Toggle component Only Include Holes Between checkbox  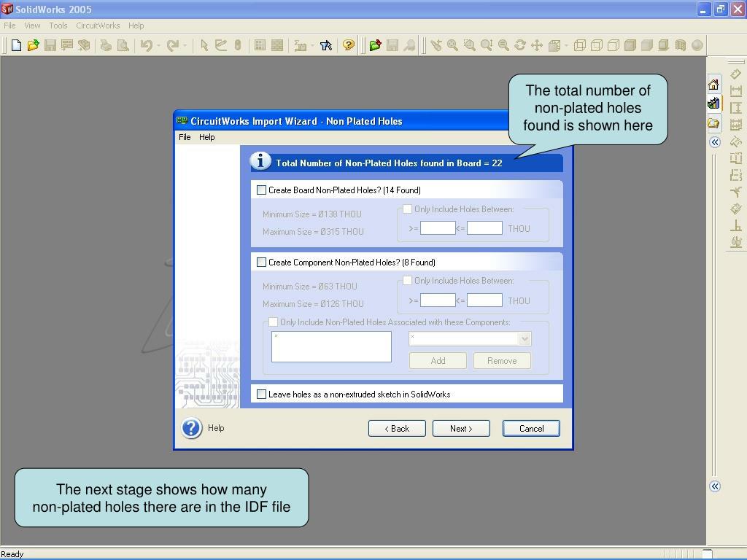tap(407, 281)
